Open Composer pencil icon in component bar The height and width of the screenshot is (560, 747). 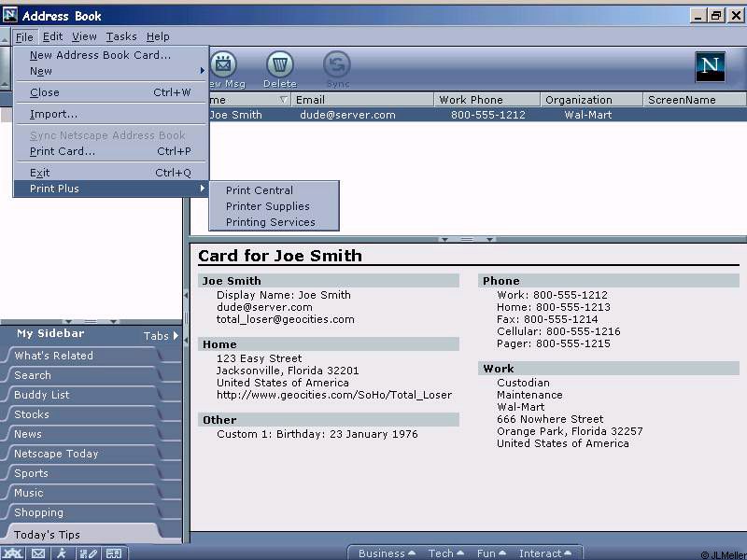88,553
